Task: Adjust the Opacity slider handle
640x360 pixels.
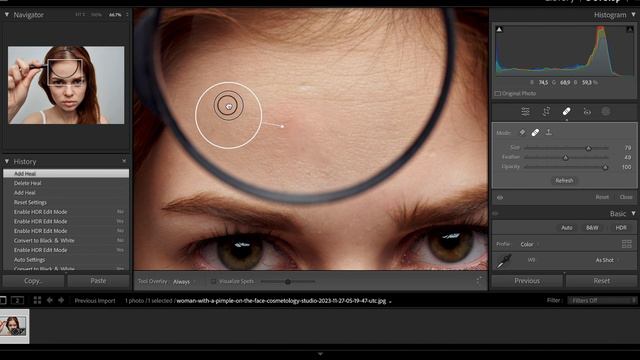Action: click(x=605, y=167)
